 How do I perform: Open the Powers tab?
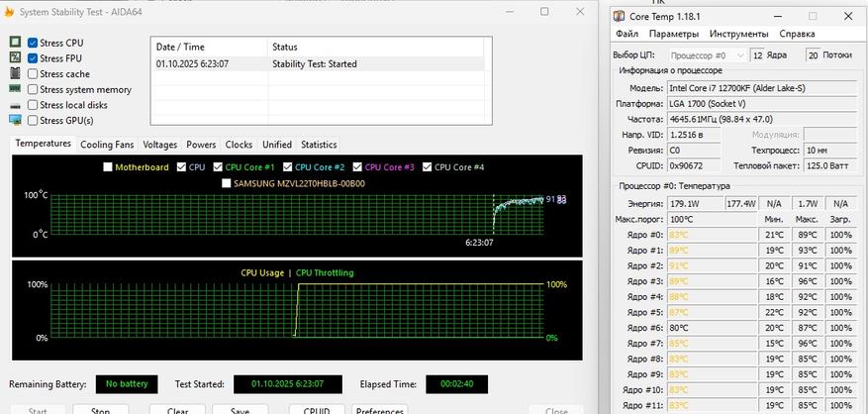(x=201, y=145)
